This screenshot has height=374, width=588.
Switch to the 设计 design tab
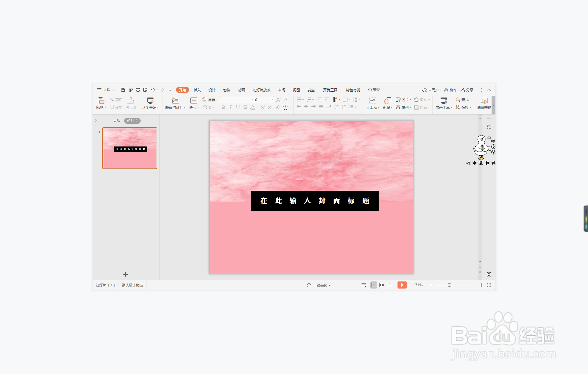(212, 90)
